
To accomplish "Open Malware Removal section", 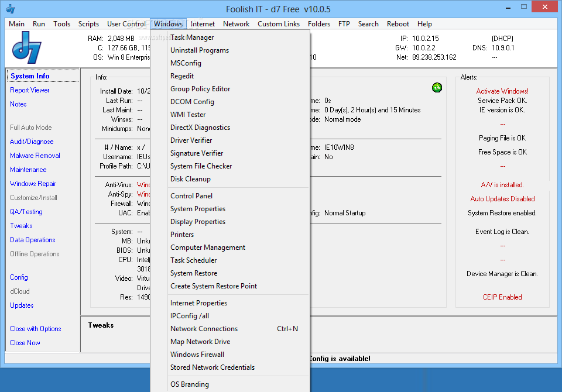I will click(x=35, y=156).
